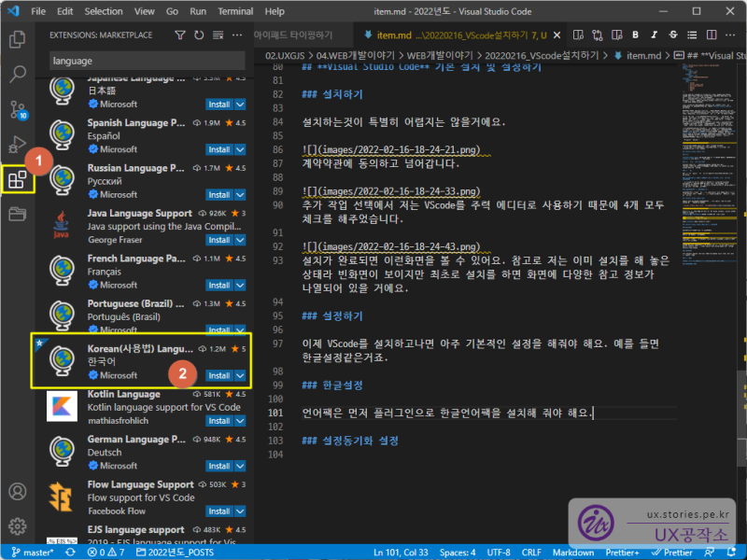Synchronize changes icon in status bar
The image size is (747, 560).
coord(71,552)
